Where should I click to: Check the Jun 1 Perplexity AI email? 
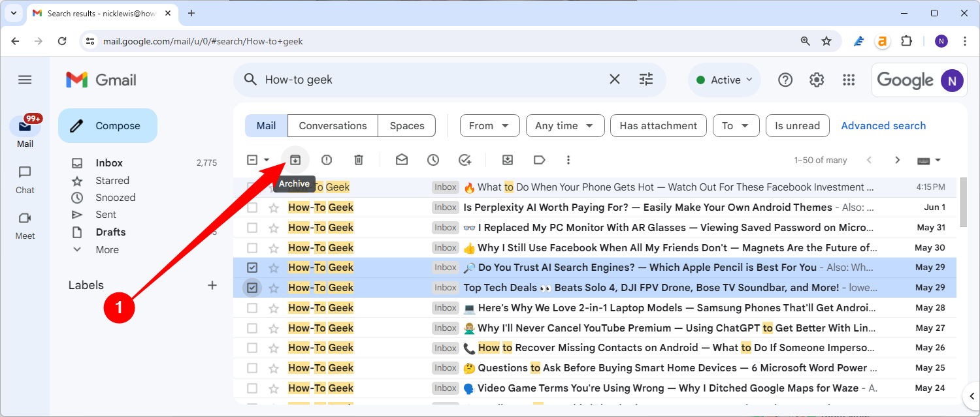[252, 207]
